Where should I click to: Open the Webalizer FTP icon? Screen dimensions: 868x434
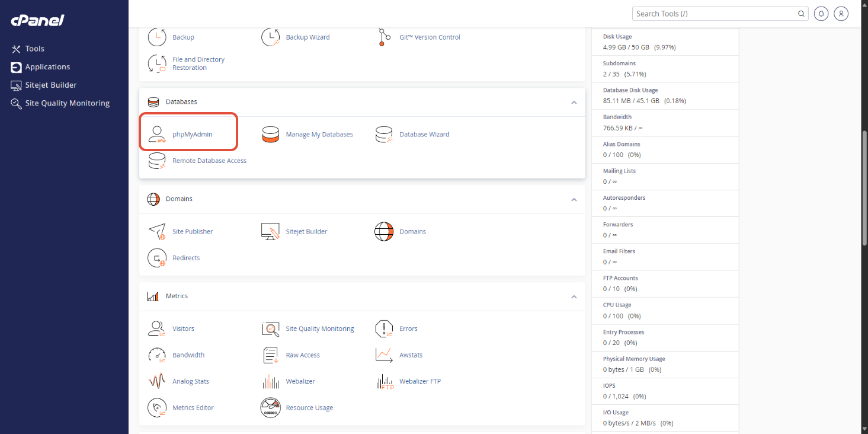click(x=385, y=381)
